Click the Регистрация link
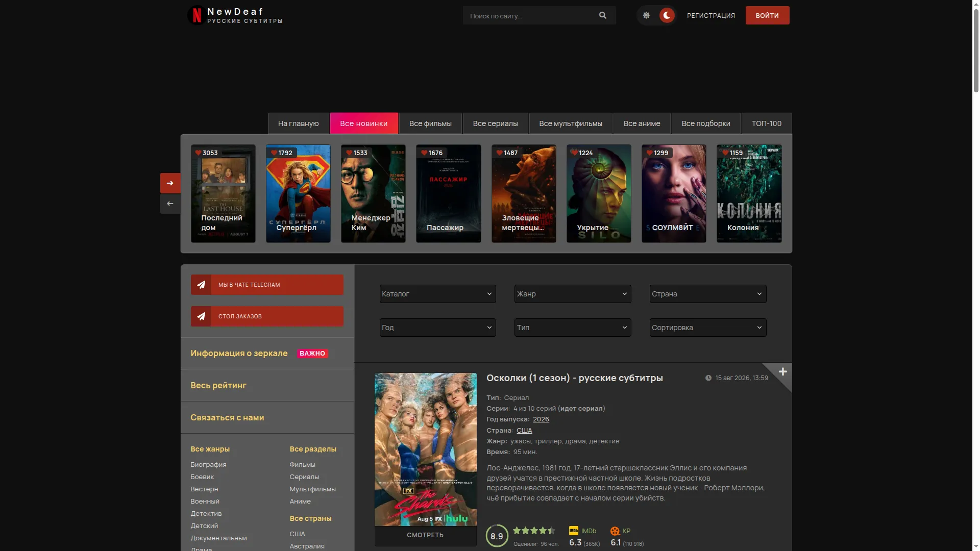Image resolution: width=980 pixels, height=551 pixels. pyautogui.click(x=711, y=15)
